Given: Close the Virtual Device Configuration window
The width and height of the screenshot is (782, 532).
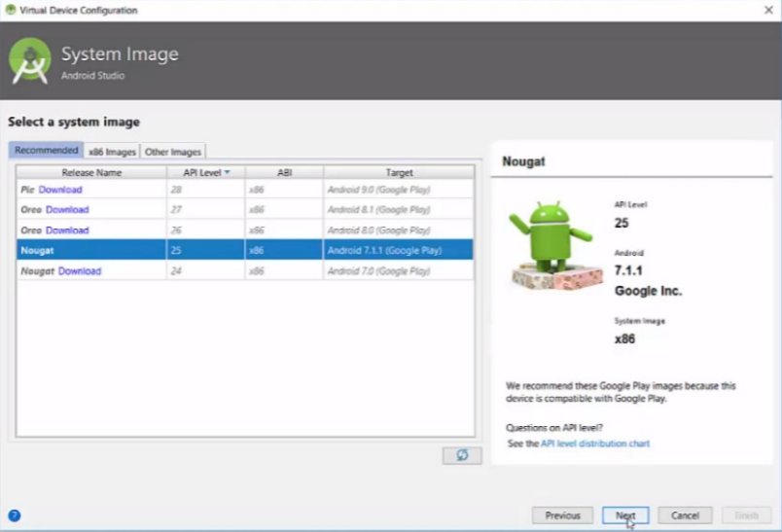Looking at the screenshot, I should click(768, 10).
